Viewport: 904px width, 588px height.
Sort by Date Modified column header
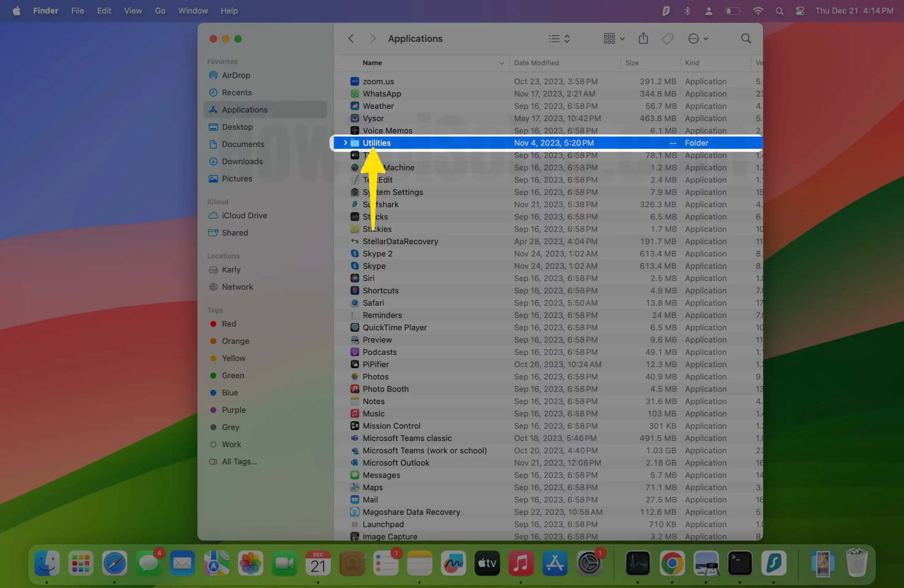coord(536,63)
